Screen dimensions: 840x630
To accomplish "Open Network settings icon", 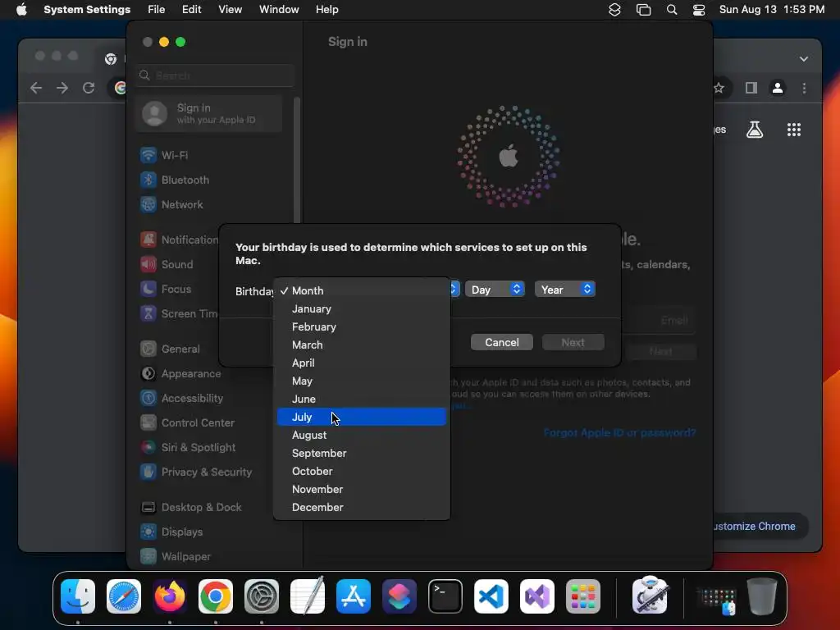I will pos(148,204).
